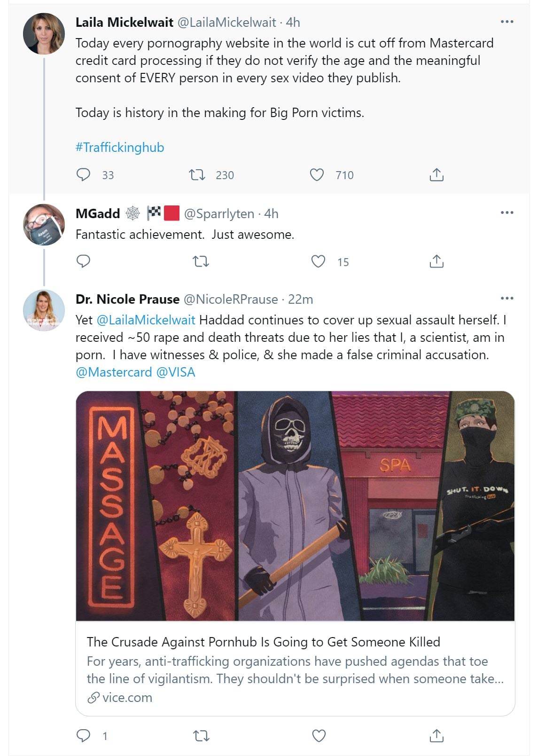
Task: Share MGadd's tweet
Action: (x=436, y=261)
